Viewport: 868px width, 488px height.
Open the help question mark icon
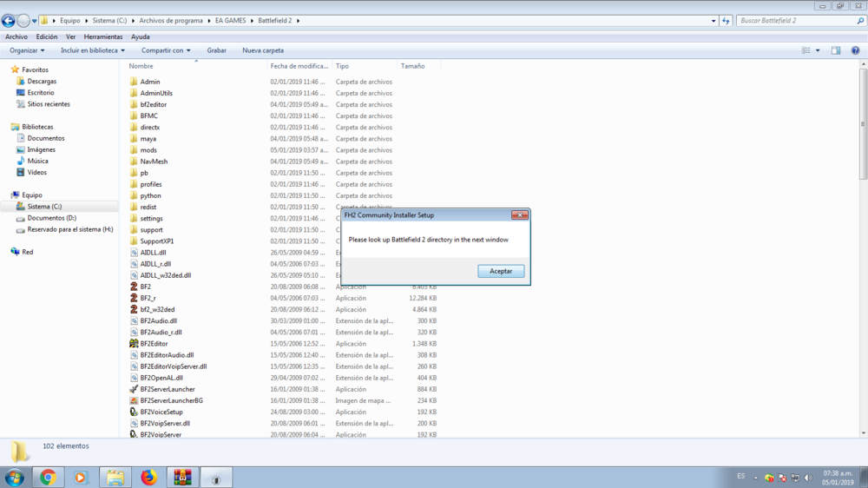(x=855, y=50)
